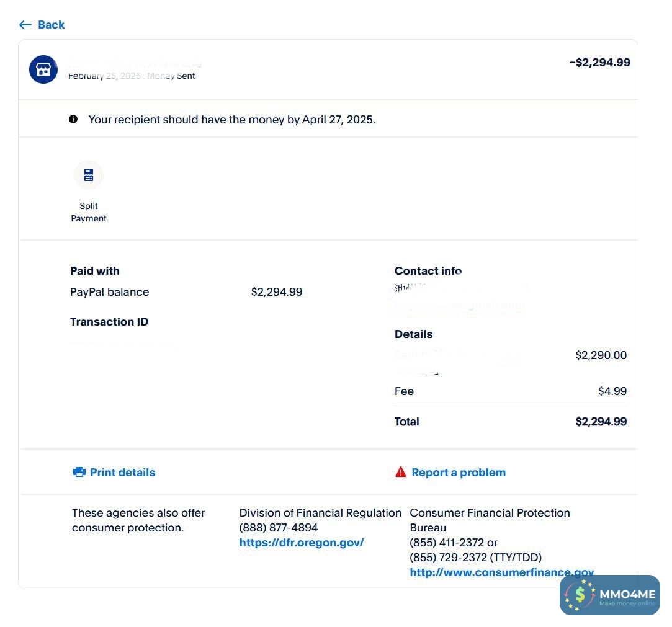672x627 pixels.
Task: Open the dfr.oregon.gov link
Action: [x=302, y=543]
